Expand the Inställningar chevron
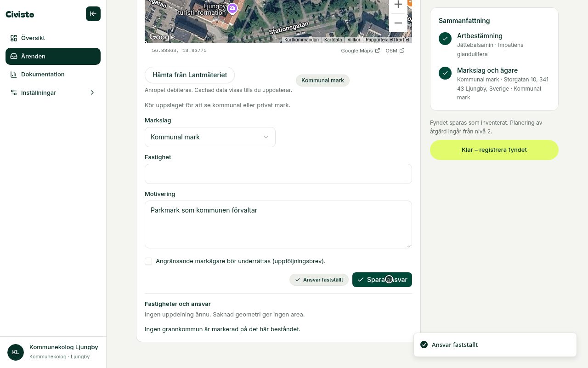 coord(92,92)
